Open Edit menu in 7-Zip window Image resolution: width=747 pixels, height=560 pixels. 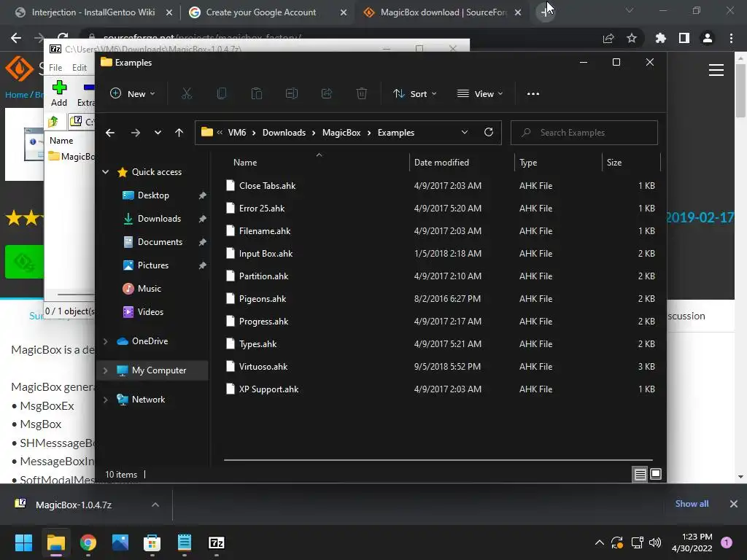pos(79,68)
